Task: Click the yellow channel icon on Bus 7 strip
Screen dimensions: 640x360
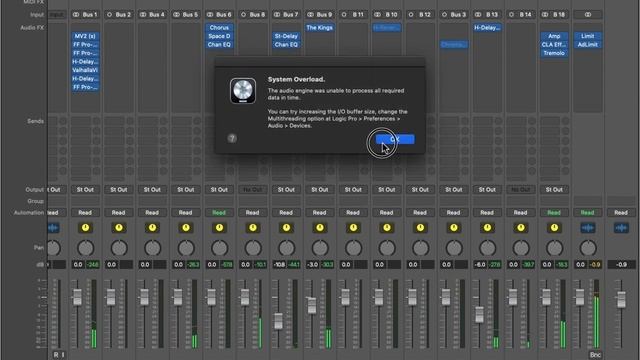Action: (x=286, y=228)
